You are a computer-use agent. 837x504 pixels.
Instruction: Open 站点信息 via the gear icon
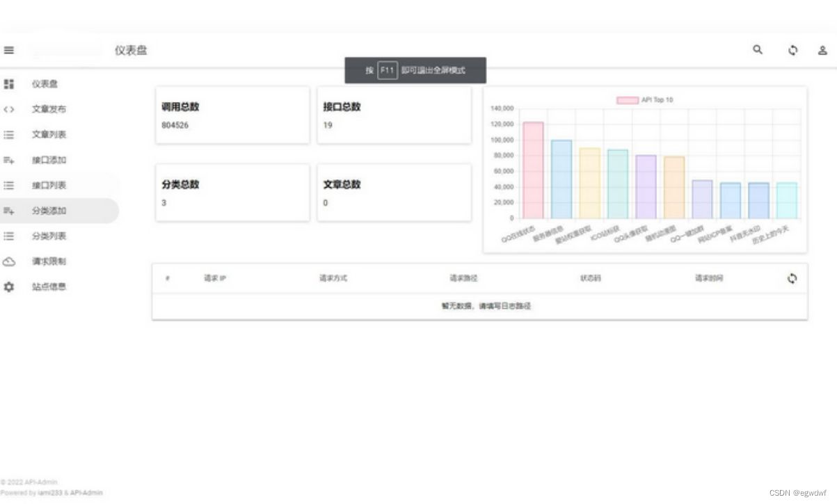point(9,286)
